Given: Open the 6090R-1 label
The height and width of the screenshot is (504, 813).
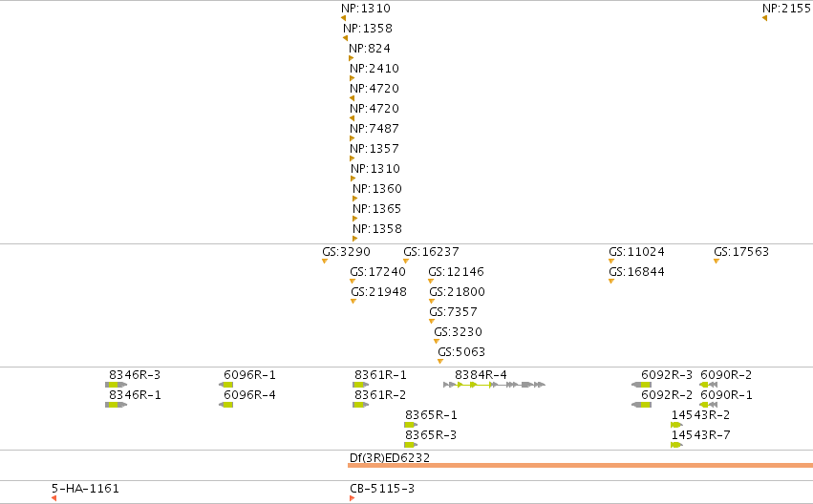Looking at the screenshot, I should [726, 395].
